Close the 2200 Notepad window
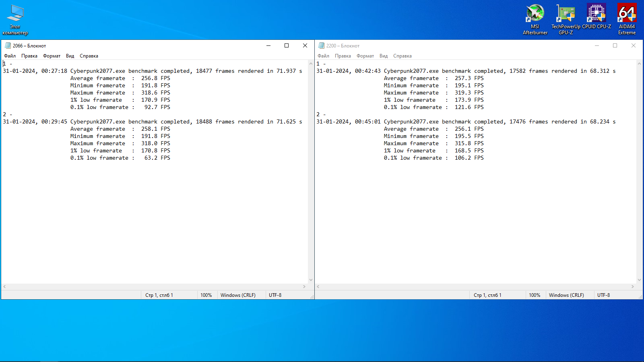644x362 pixels. tap(634, 45)
